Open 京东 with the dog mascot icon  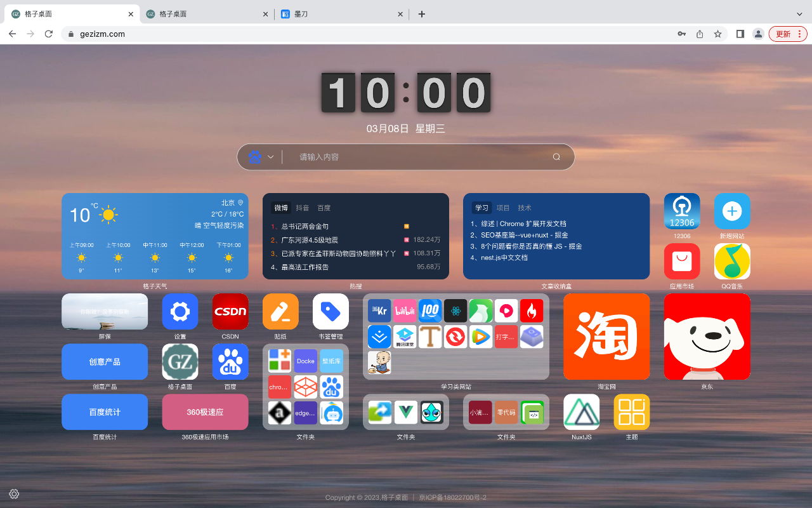[707, 336]
